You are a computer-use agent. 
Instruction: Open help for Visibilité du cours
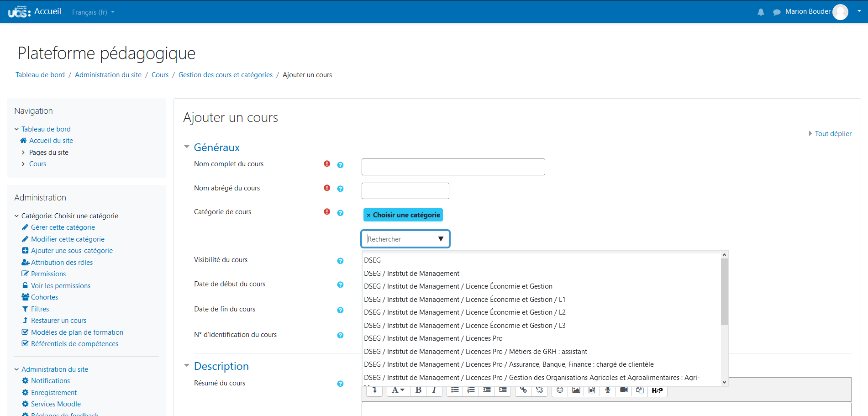coord(340,261)
